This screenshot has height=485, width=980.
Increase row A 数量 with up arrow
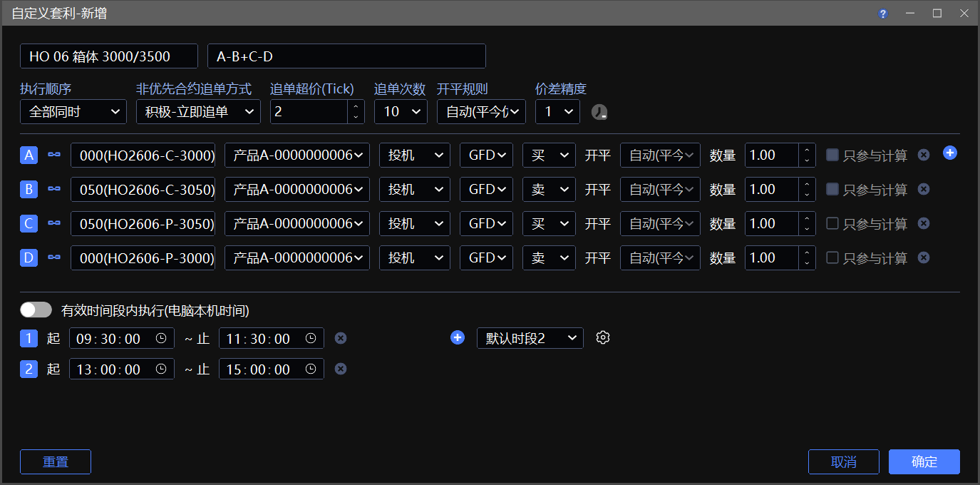pyautogui.click(x=807, y=149)
